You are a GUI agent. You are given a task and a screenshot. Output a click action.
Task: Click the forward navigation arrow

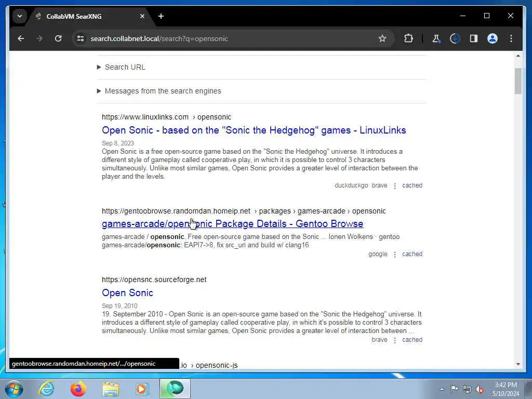[39, 38]
